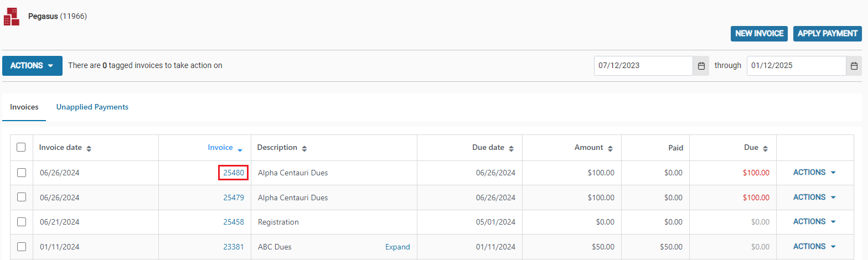Switch to the Unapplied Payments tab
Screen dimensions: 868x260
(92, 107)
